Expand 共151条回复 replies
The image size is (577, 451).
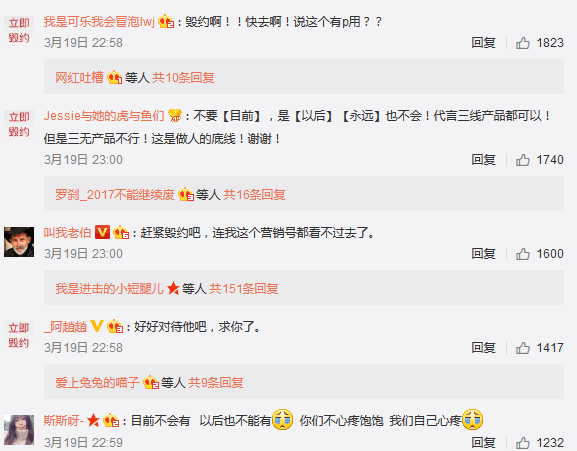tap(244, 289)
